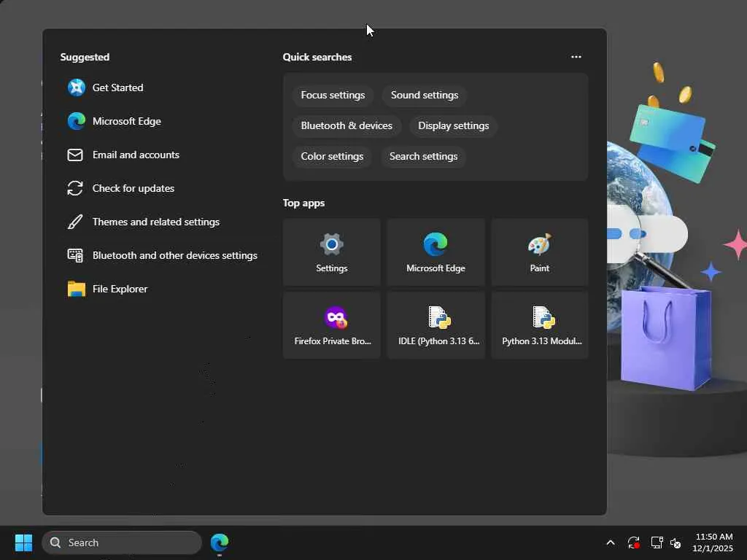Launch the Paint top app tile
This screenshot has height=560, width=747.
(539, 252)
